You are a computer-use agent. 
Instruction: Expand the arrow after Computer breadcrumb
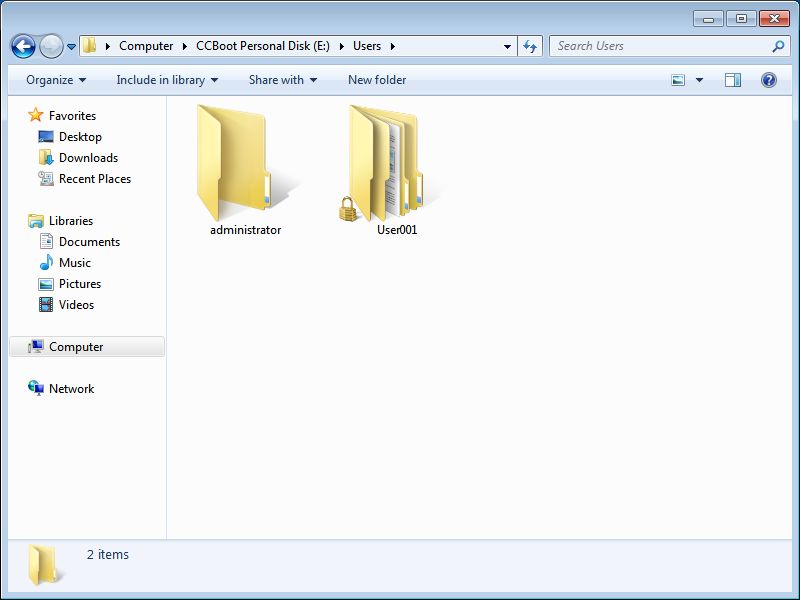coord(185,46)
